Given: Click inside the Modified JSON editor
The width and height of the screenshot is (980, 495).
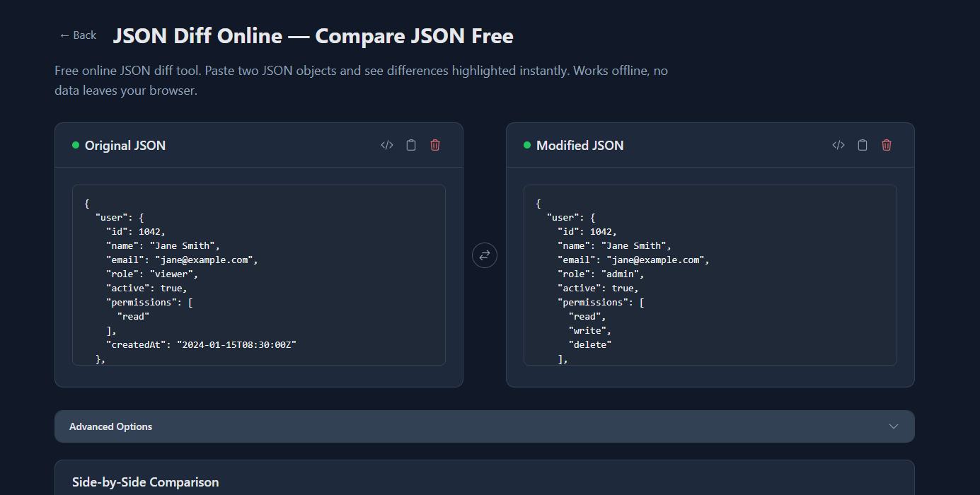Looking at the screenshot, I should tap(710, 276).
